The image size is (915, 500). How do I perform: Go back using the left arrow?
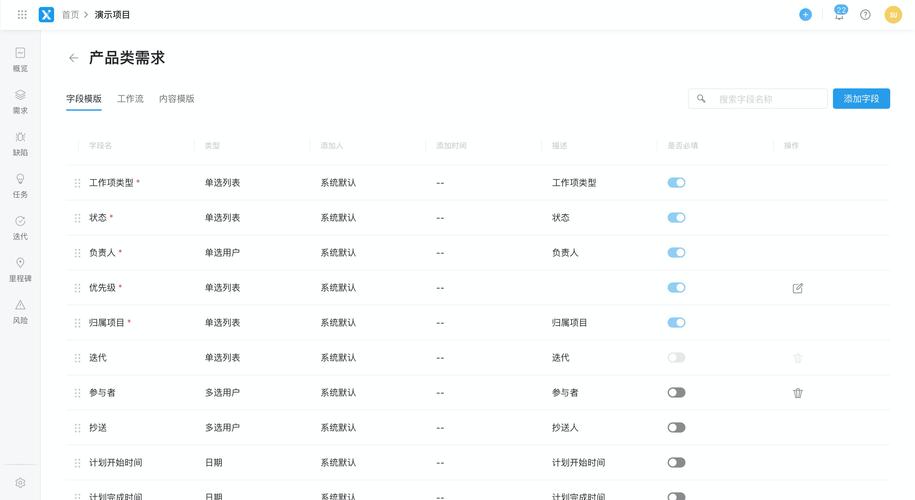click(74, 58)
